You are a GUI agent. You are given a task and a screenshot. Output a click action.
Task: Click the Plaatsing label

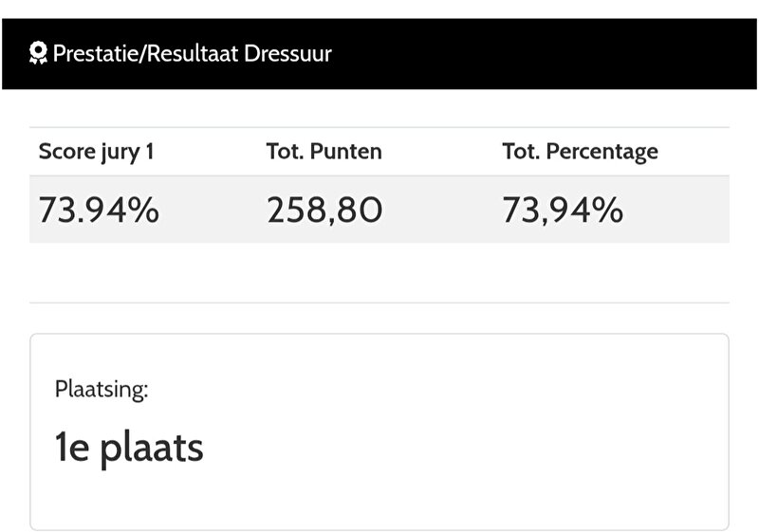102,390
